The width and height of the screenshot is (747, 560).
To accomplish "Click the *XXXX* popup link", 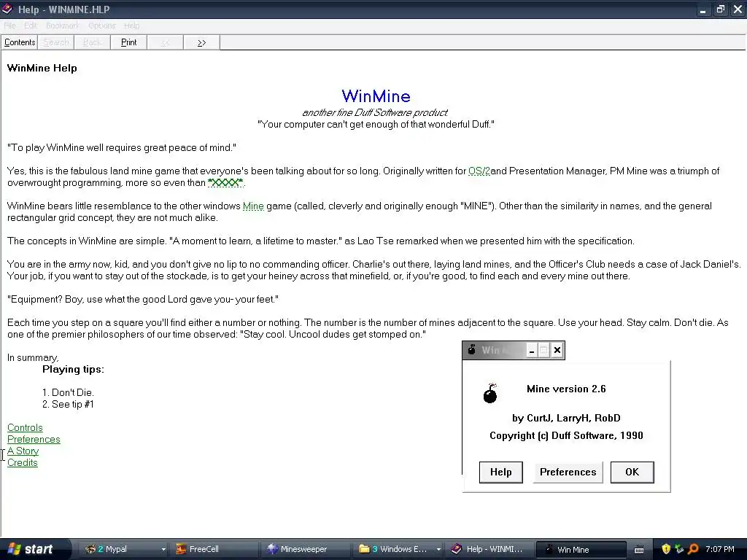I will tap(225, 183).
